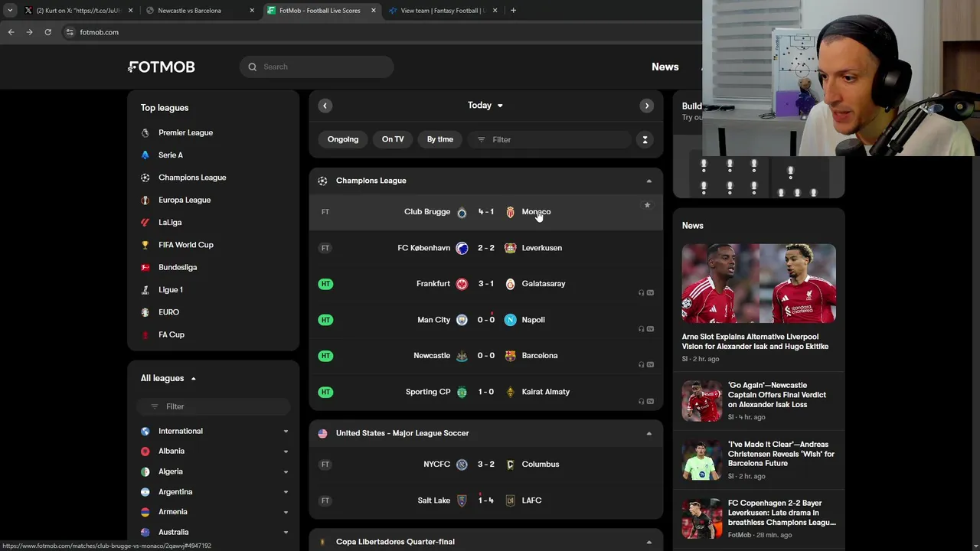Expand the Algeria leagues group
This screenshot has height=551, width=980.
[x=286, y=472]
